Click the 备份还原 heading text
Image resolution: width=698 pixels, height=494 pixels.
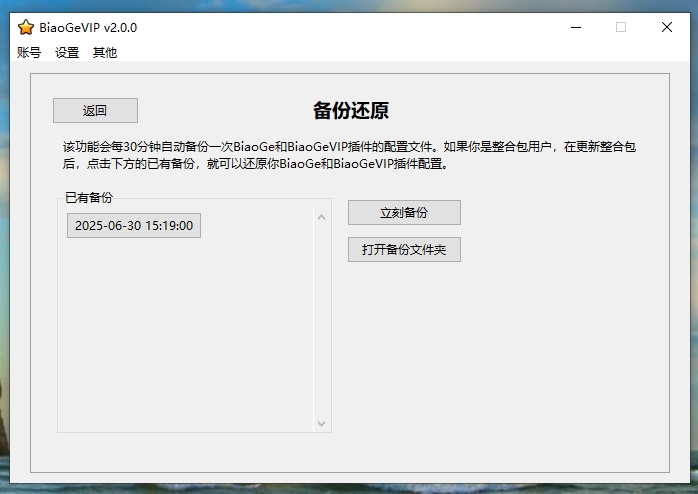point(351,110)
